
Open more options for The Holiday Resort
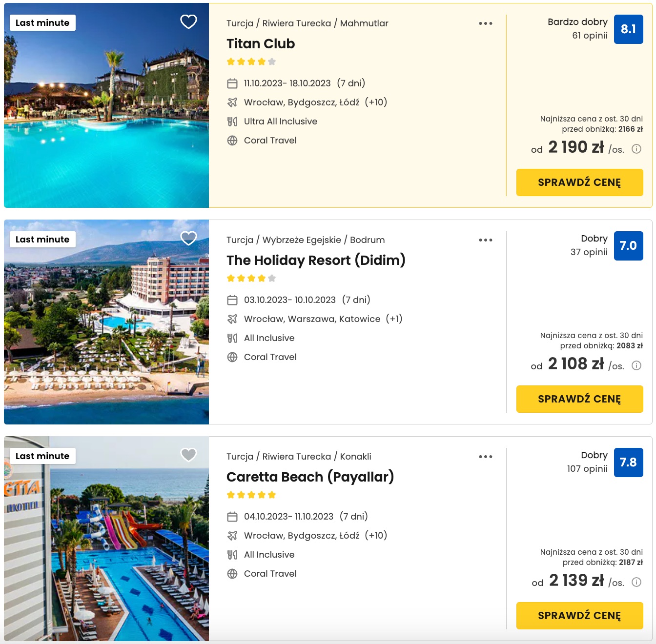(x=486, y=240)
